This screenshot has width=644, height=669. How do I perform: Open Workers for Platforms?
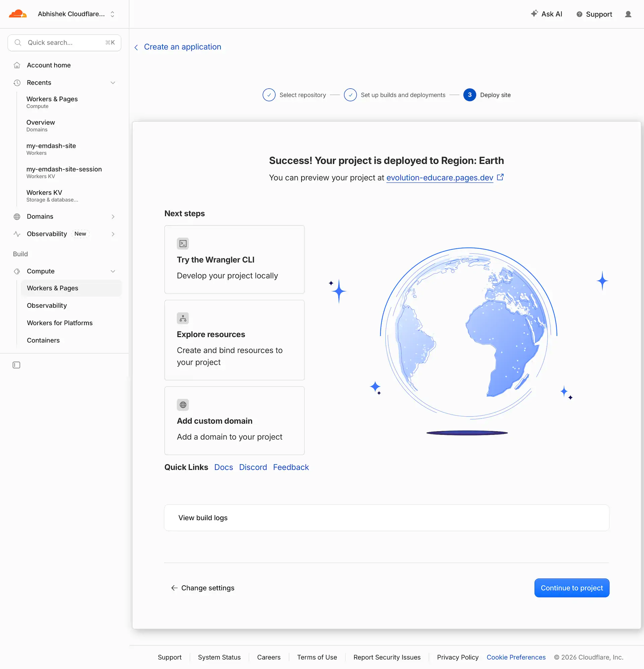coord(60,323)
